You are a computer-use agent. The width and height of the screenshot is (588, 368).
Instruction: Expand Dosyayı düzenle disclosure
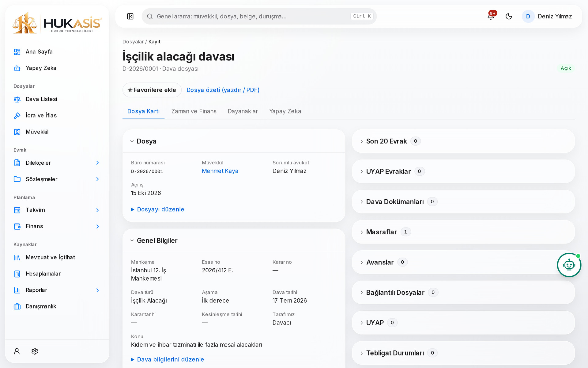click(x=158, y=209)
